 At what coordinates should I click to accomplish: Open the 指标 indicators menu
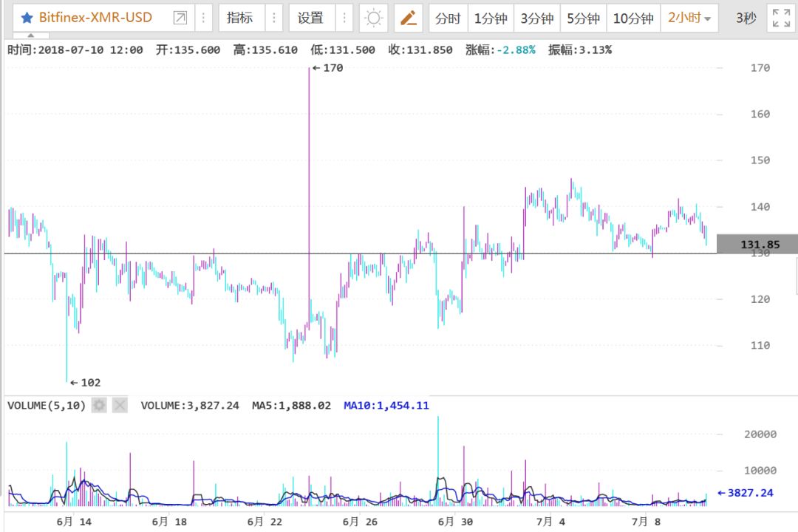pyautogui.click(x=239, y=18)
